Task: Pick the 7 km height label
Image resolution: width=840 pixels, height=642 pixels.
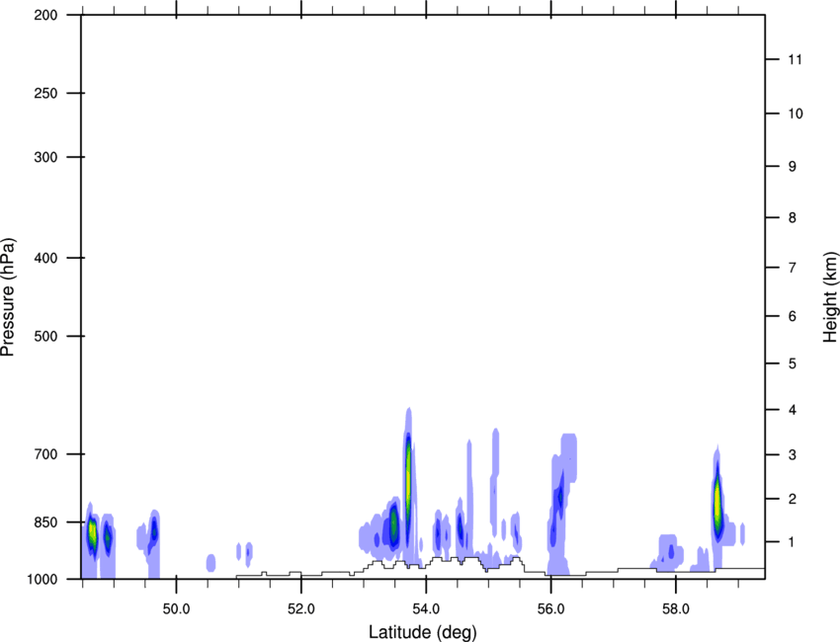Action: point(793,268)
